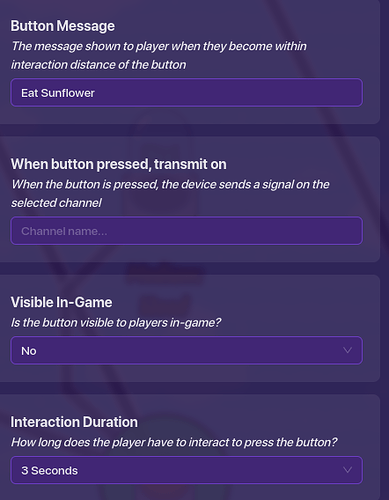Select the Button Message heading
This screenshot has height=500, width=389.
pos(63,26)
